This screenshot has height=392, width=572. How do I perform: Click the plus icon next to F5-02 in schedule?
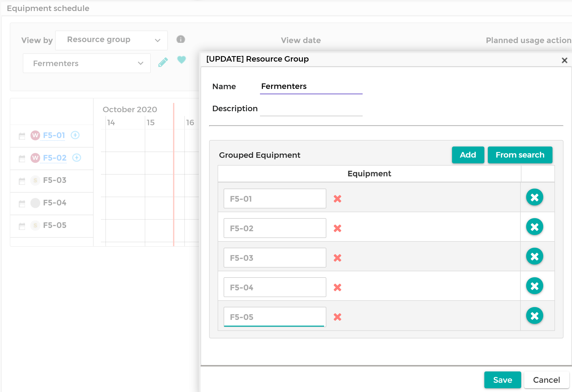[x=77, y=158]
